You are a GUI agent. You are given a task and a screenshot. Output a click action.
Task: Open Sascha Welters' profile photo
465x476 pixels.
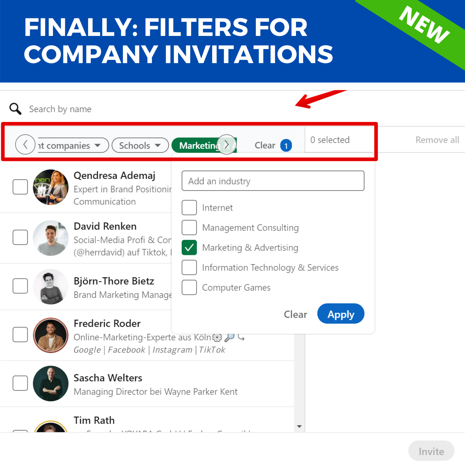[x=50, y=383]
